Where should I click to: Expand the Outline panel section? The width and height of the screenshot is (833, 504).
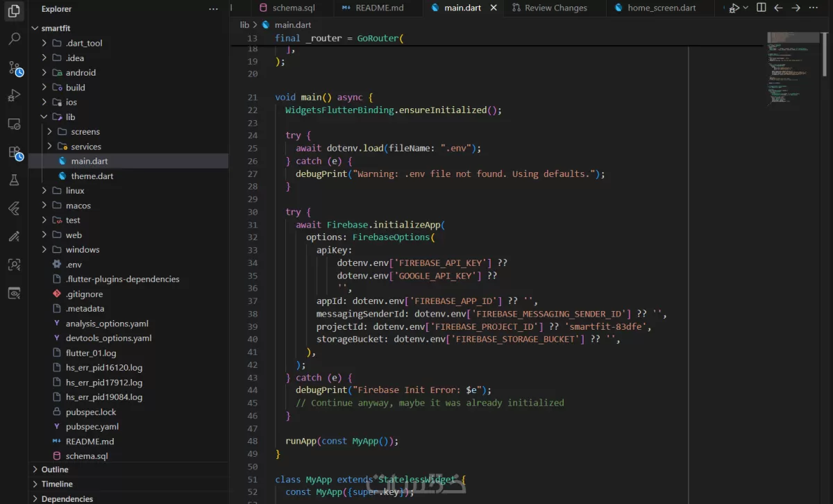(54, 469)
